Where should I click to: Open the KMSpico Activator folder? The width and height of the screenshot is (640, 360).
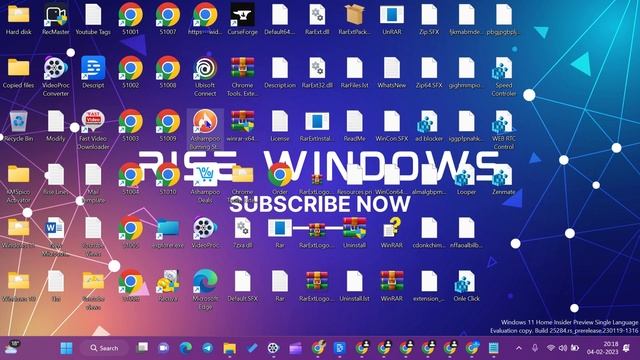point(18,183)
